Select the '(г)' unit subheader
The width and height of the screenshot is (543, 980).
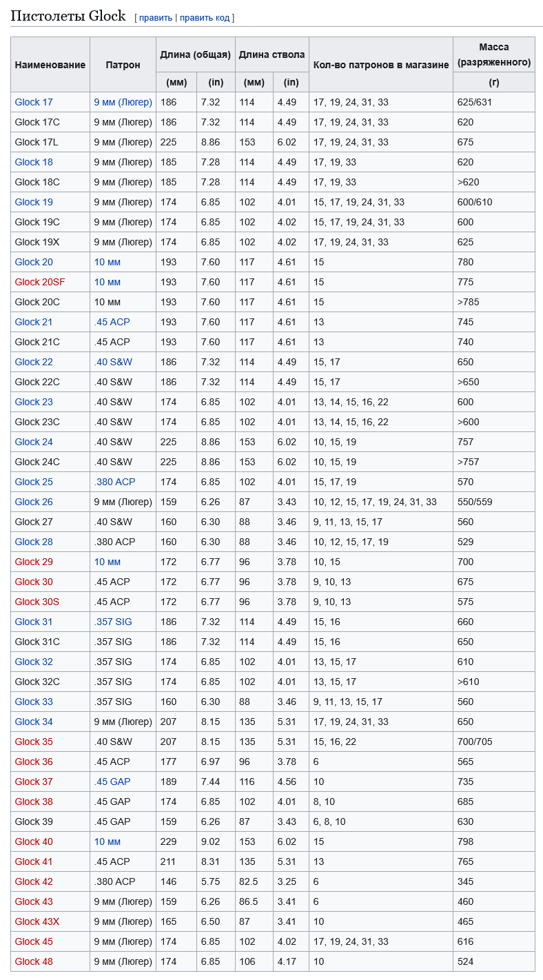494,82
